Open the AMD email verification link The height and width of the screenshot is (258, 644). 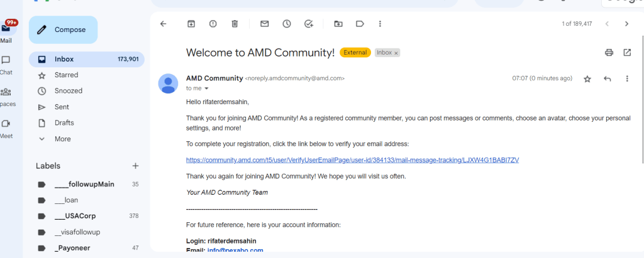tap(352, 160)
